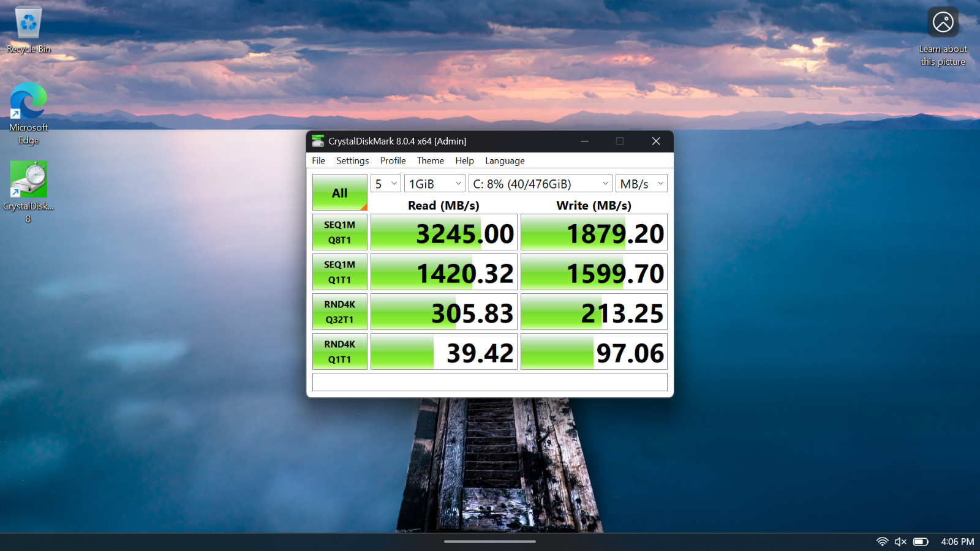Click the empty comment field below the results
This screenshot has width=980, height=551.
click(x=490, y=382)
